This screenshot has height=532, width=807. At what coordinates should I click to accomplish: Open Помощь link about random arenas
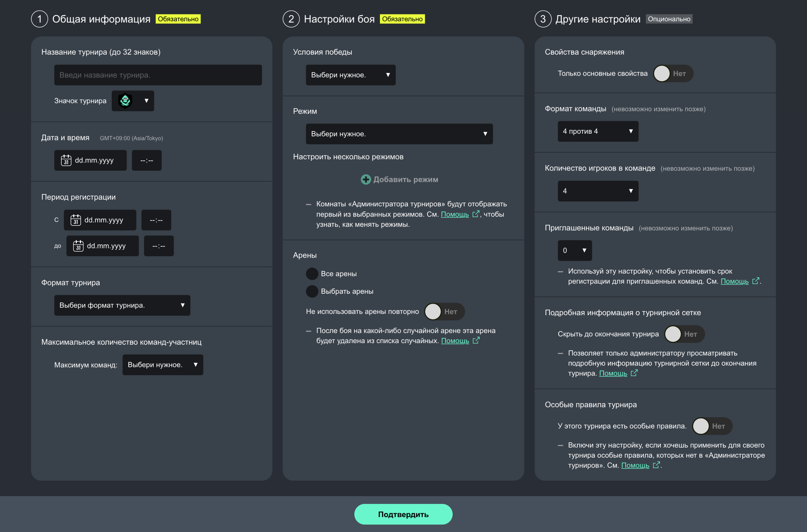[x=455, y=341]
